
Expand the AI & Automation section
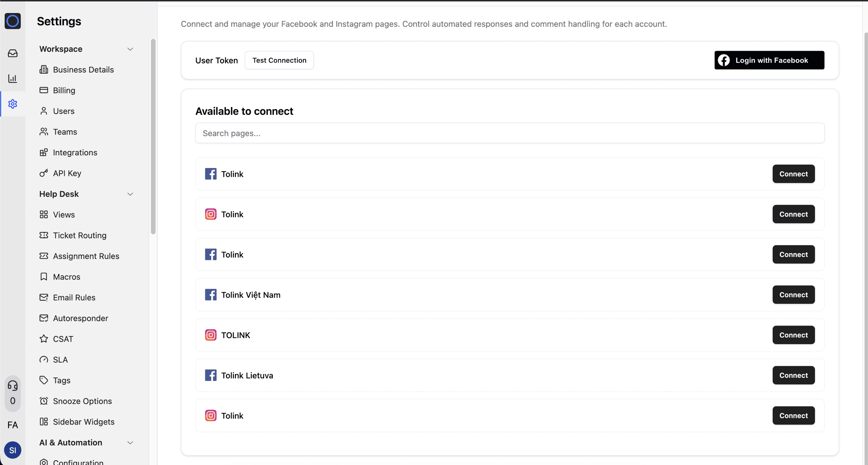(130, 443)
